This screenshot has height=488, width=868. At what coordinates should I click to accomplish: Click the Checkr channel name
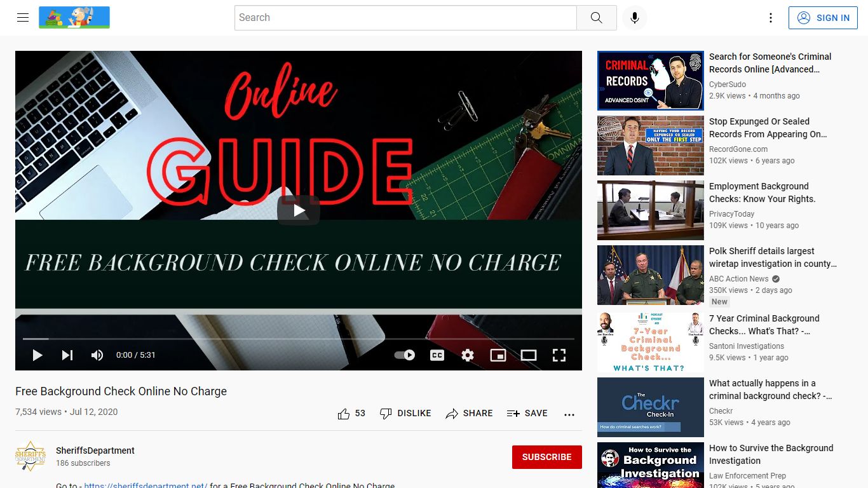[721, 411]
